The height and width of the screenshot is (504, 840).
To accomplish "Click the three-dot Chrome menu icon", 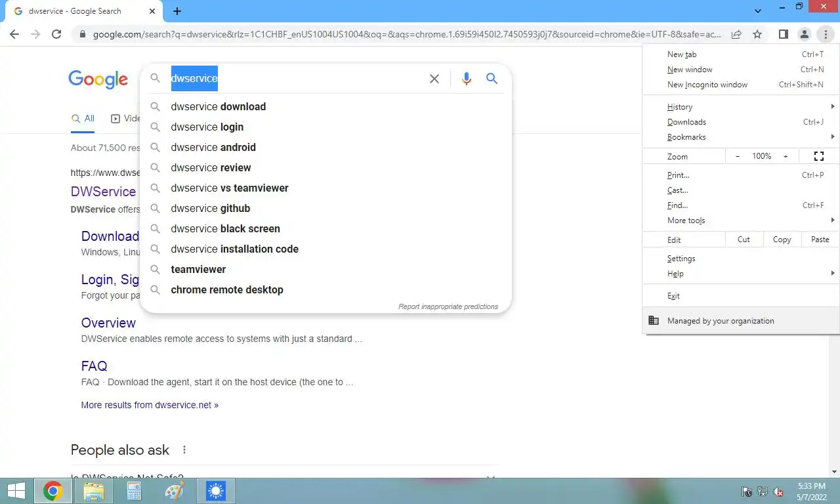I will pos(825,34).
